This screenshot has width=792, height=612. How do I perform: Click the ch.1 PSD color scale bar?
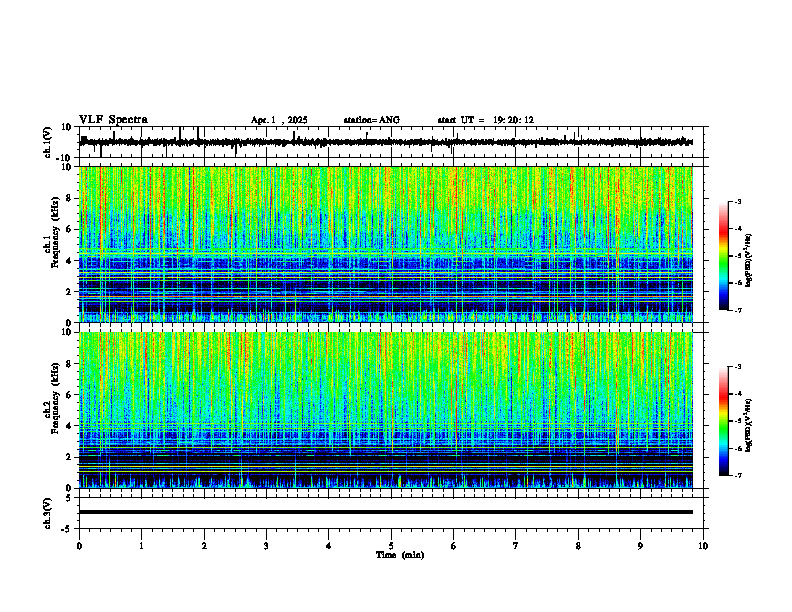click(x=724, y=256)
